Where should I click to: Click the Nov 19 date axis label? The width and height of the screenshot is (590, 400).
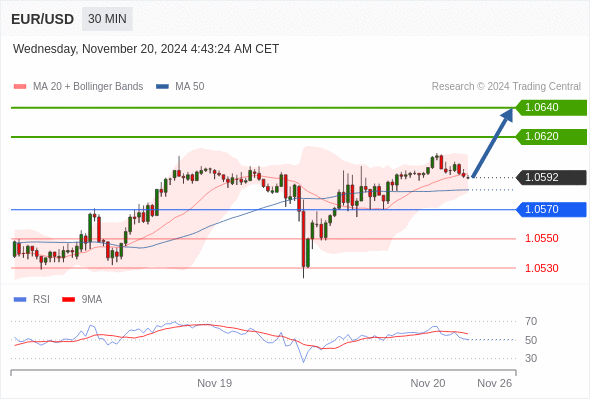(214, 383)
